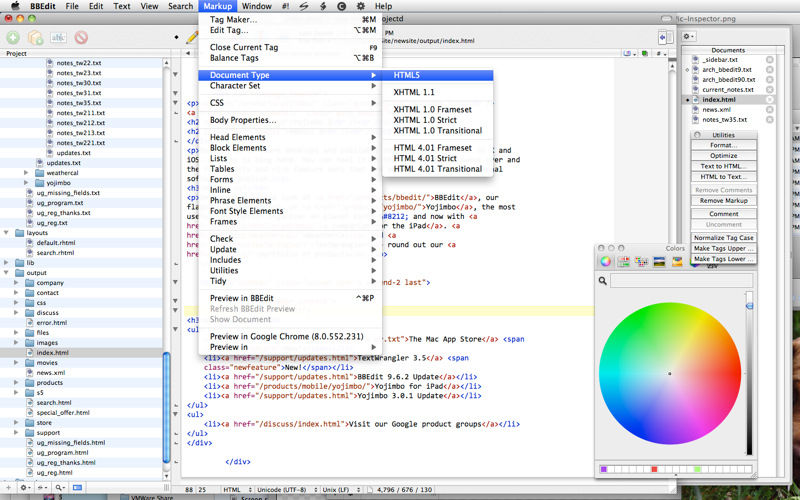The image size is (800, 500).
Task: Expand the lib folder
Action: [x=6, y=263]
